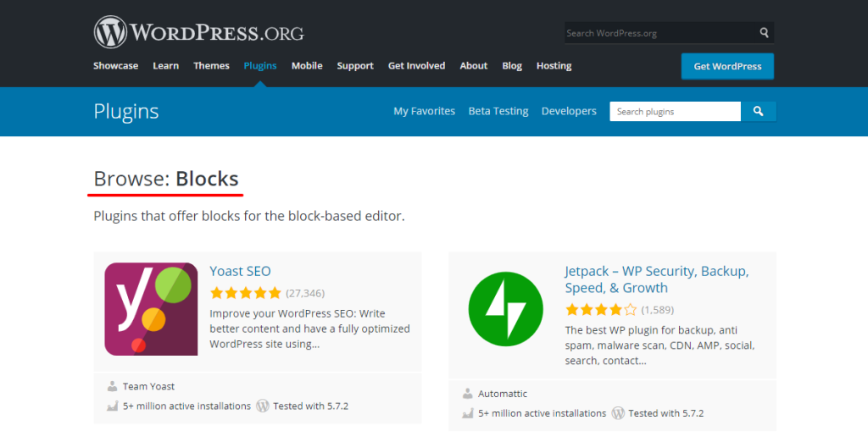The width and height of the screenshot is (868, 442).
Task: Click installations chart icon in Jetpack card
Action: (467, 413)
